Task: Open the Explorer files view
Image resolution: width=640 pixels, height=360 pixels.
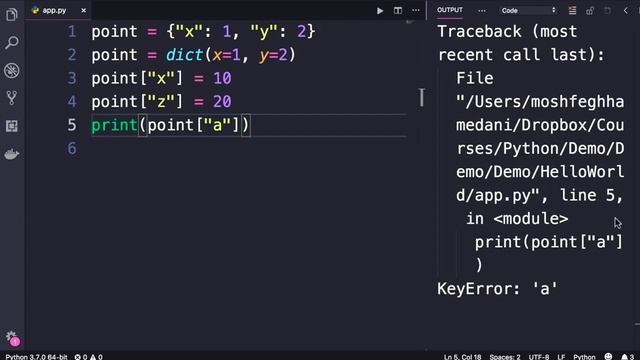Action: pos(12,15)
